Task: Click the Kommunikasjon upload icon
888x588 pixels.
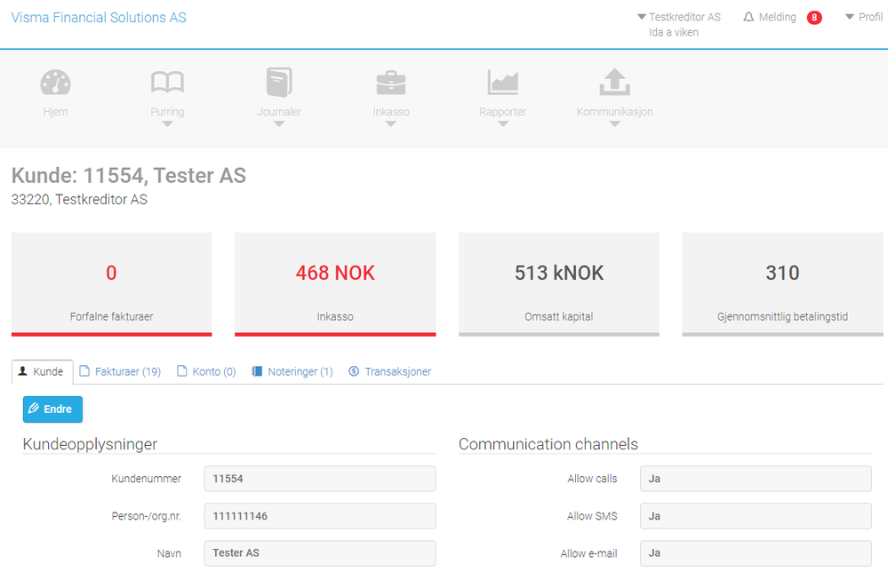Action: point(614,83)
